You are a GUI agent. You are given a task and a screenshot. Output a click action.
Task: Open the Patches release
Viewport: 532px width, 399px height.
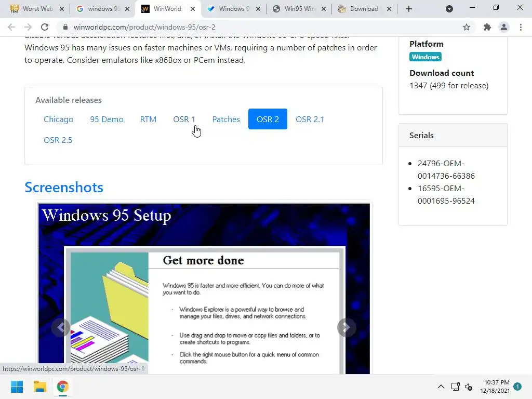click(x=226, y=119)
